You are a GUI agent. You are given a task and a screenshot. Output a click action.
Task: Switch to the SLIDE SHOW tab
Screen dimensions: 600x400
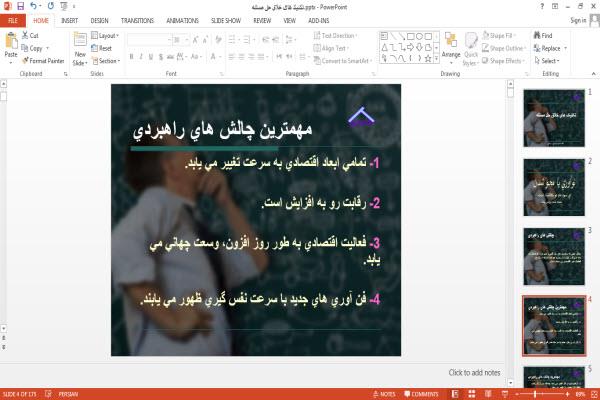tap(226, 21)
